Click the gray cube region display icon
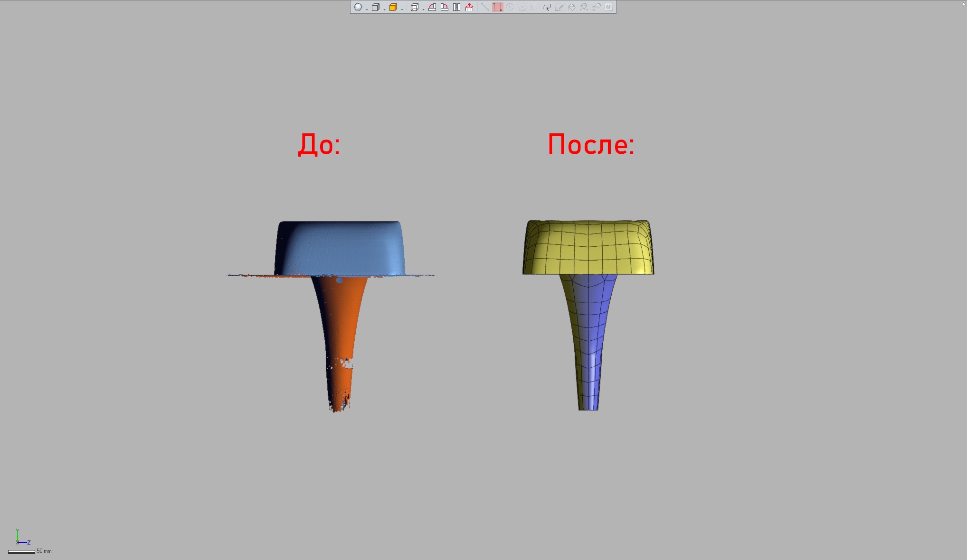 [x=375, y=7]
